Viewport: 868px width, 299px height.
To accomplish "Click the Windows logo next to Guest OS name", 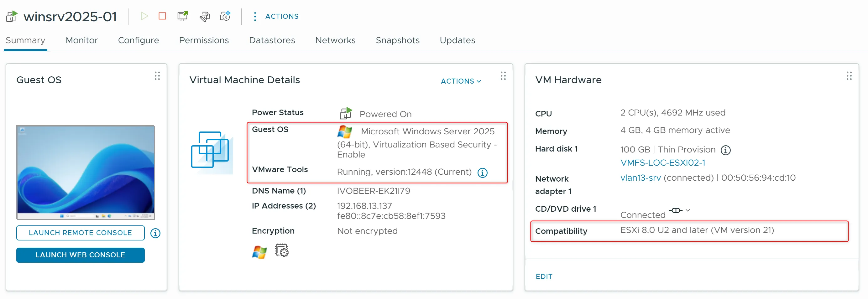I will point(345,132).
